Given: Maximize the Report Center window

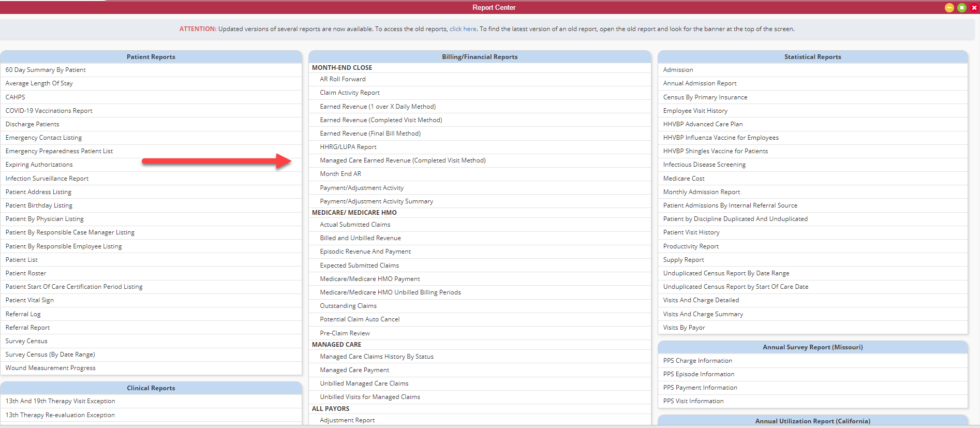Looking at the screenshot, I should (x=961, y=8).
